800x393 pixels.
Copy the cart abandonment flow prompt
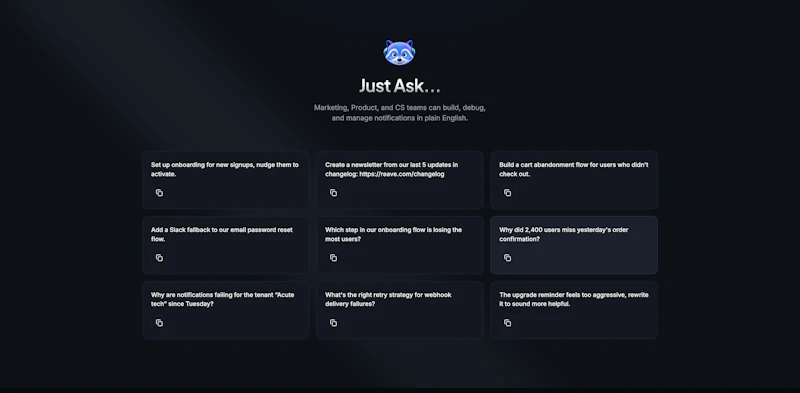pos(507,193)
